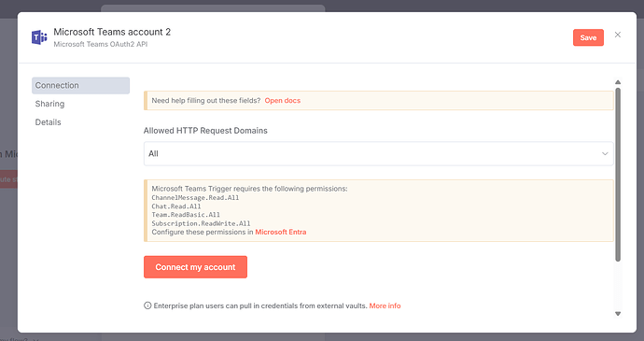Click Chat.Read.All permission text

pyautogui.click(x=176, y=206)
